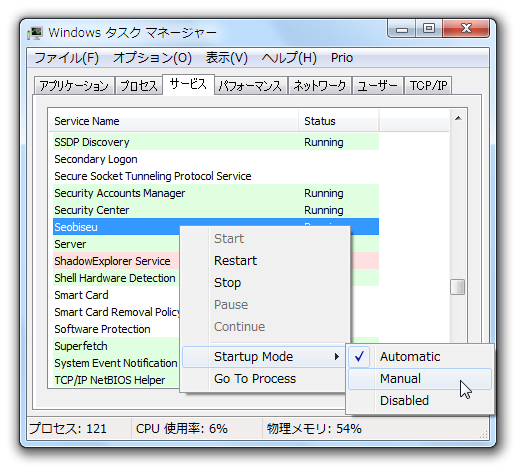The image size is (519, 468).
Task: Select the Smart Card service
Action: click(x=116, y=295)
